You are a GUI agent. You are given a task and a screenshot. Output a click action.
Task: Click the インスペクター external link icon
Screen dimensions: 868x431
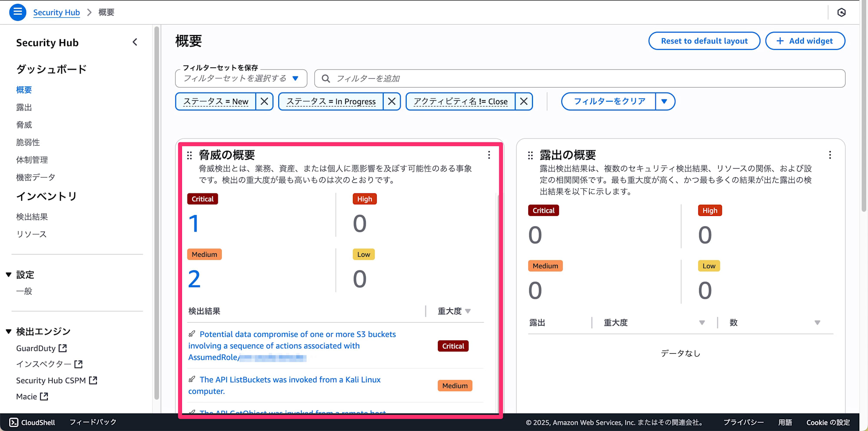[79, 364]
